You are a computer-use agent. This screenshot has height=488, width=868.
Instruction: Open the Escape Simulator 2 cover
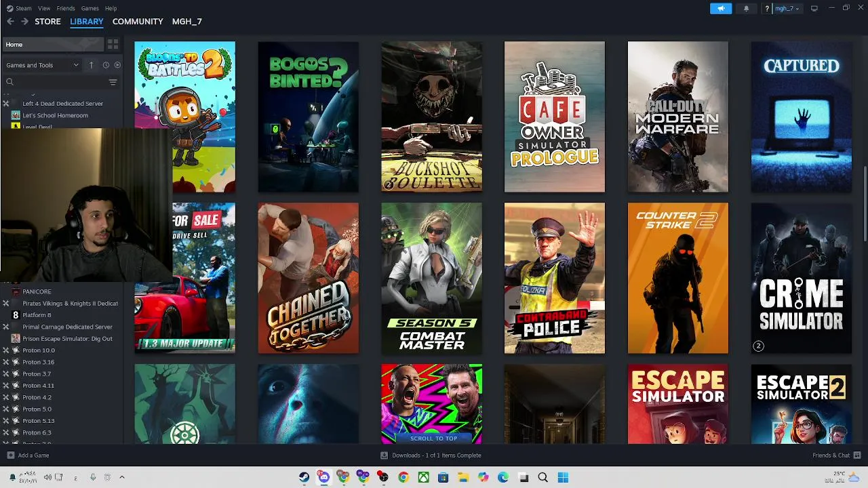802,404
